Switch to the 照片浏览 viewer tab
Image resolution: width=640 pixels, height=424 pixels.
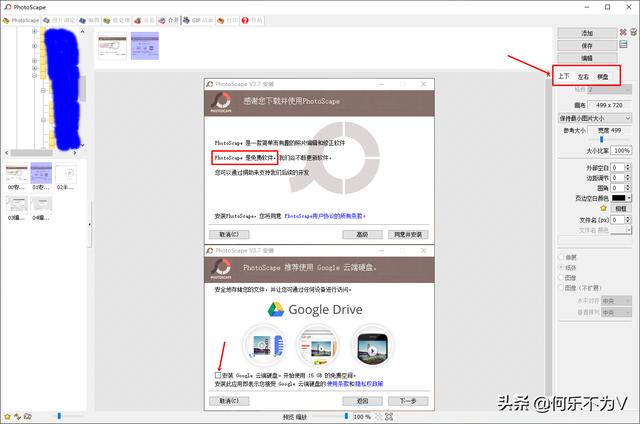coord(60,20)
